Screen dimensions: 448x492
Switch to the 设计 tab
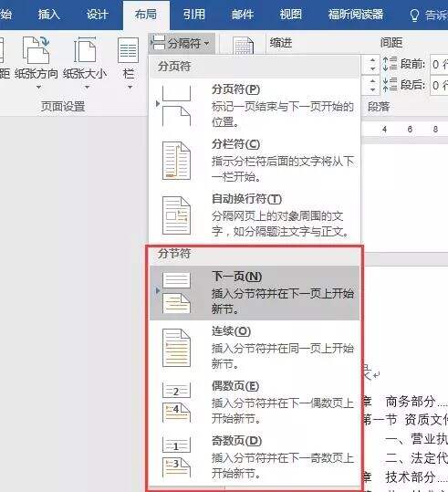(98, 15)
